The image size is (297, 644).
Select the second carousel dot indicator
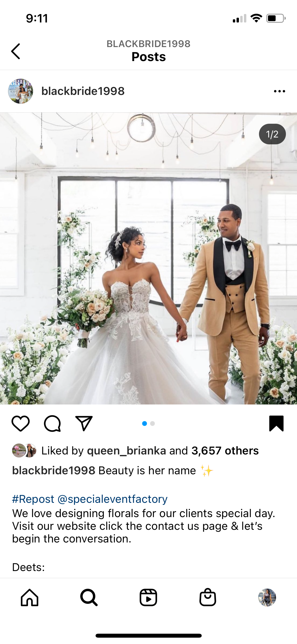pos(152,424)
